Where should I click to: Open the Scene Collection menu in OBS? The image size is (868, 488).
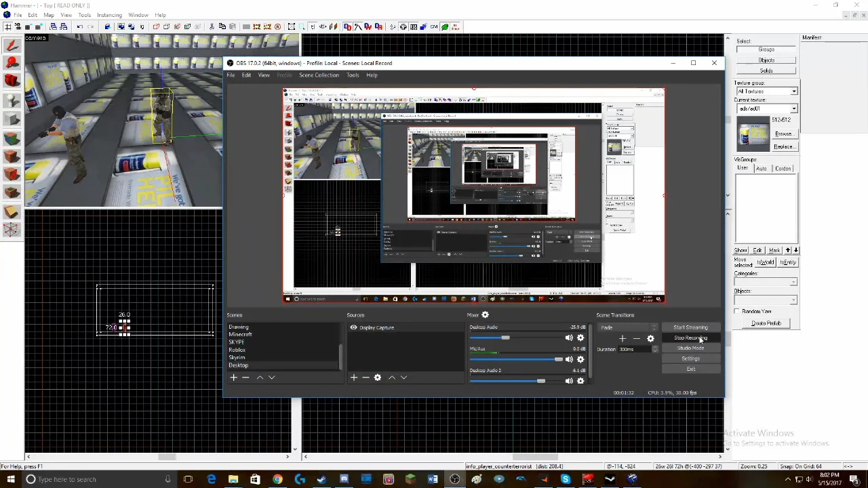pyautogui.click(x=319, y=75)
